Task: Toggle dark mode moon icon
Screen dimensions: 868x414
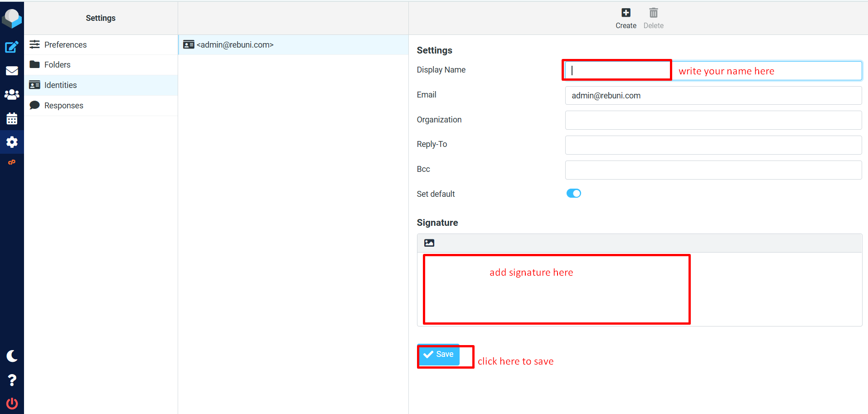Action: click(12, 356)
